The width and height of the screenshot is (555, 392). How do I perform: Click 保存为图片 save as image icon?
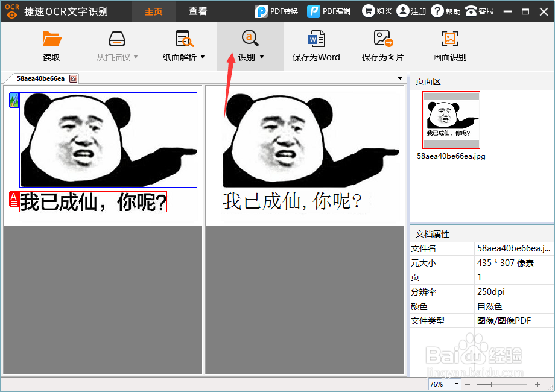(x=383, y=38)
